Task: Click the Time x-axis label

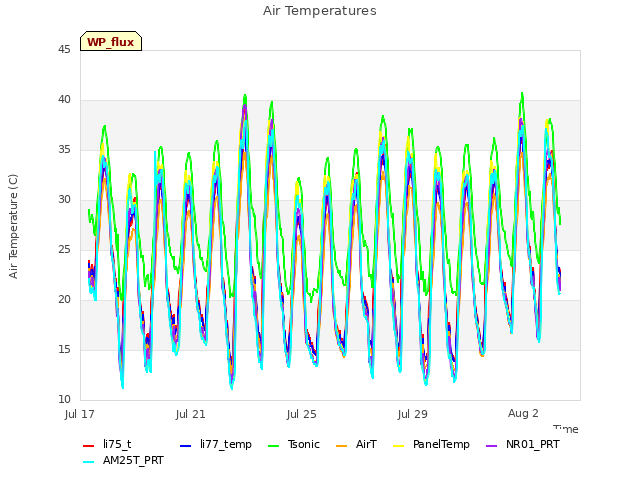Action: pos(566,429)
